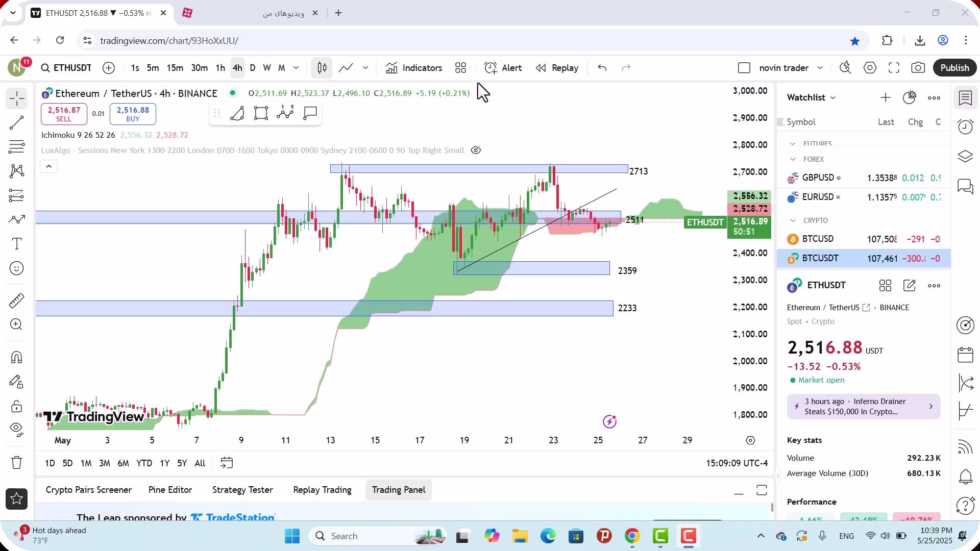The image size is (980, 551).
Task: Collapse the indicator legend arrow
Action: coord(49,166)
